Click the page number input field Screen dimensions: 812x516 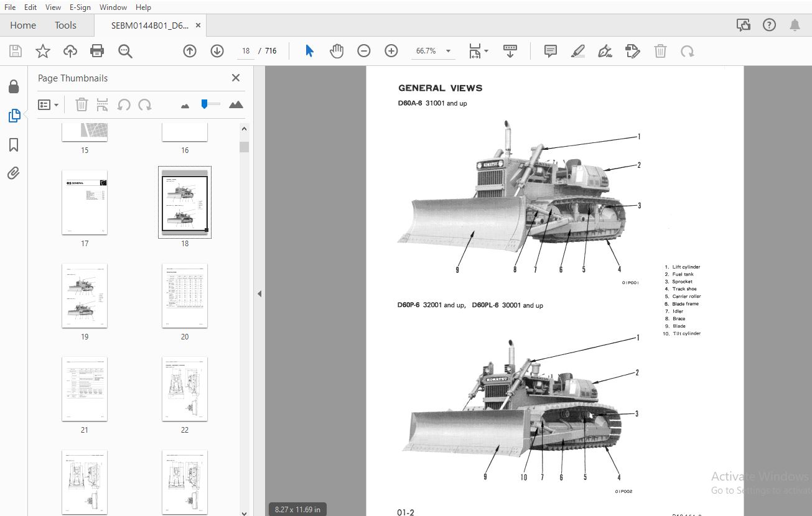tap(246, 51)
